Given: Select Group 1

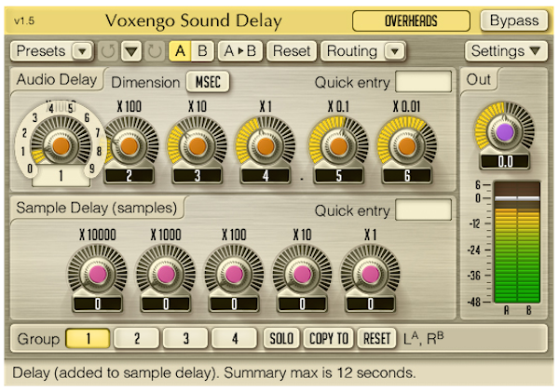Looking at the screenshot, I should (88, 338).
